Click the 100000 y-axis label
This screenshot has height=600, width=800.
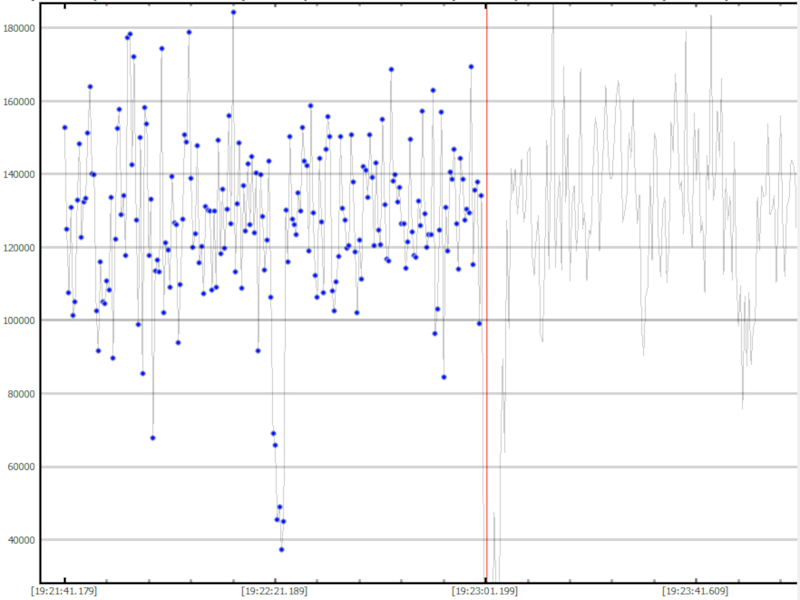click(x=19, y=320)
